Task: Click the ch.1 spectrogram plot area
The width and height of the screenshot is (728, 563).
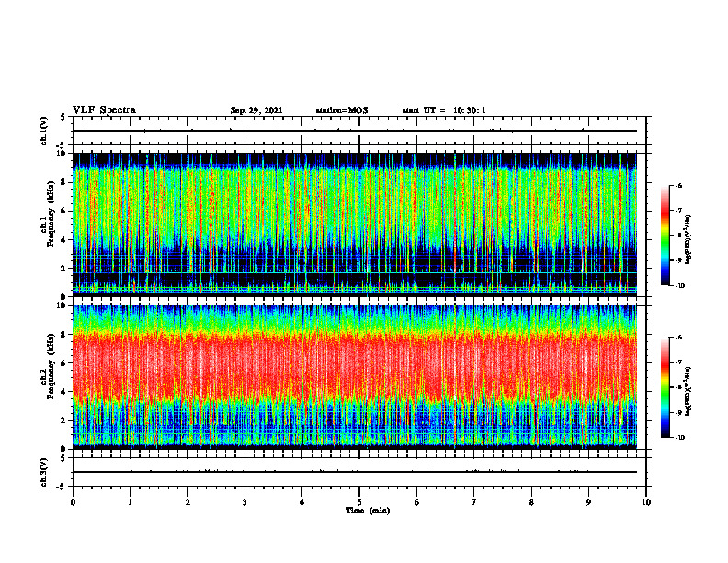Action: (x=355, y=224)
